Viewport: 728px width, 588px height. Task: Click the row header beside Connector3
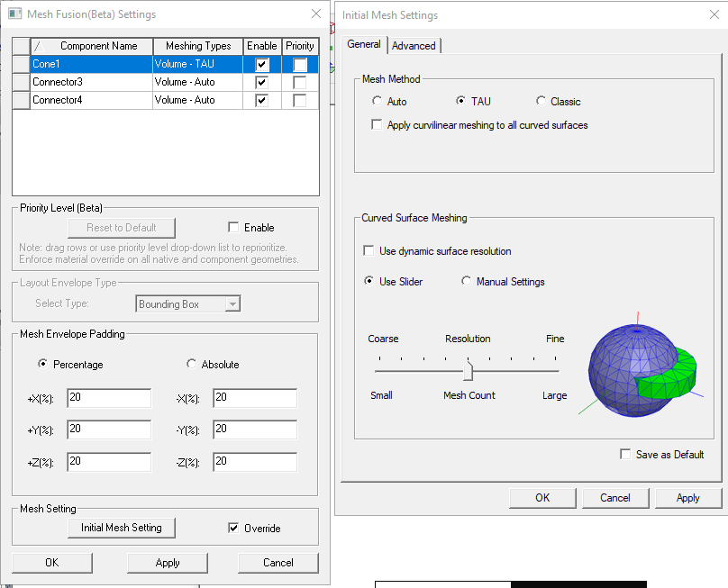(22, 82)
